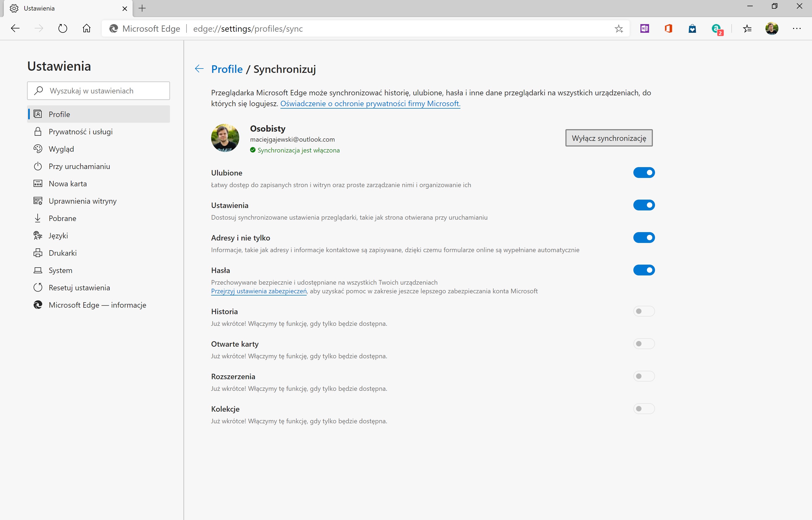This screenshot has height=520, width=812.
Task: Open the Microsoft privacy statement link
Action: (x=370, y=104)
